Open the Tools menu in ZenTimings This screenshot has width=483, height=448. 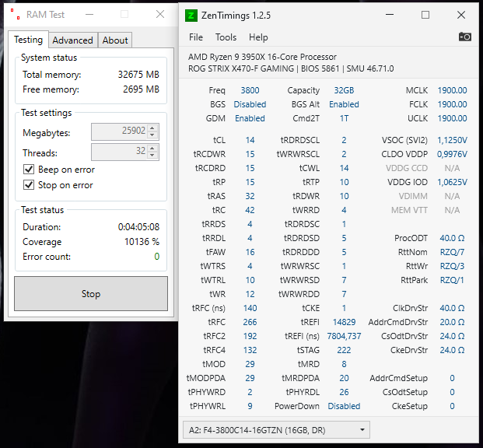point(226,37)
